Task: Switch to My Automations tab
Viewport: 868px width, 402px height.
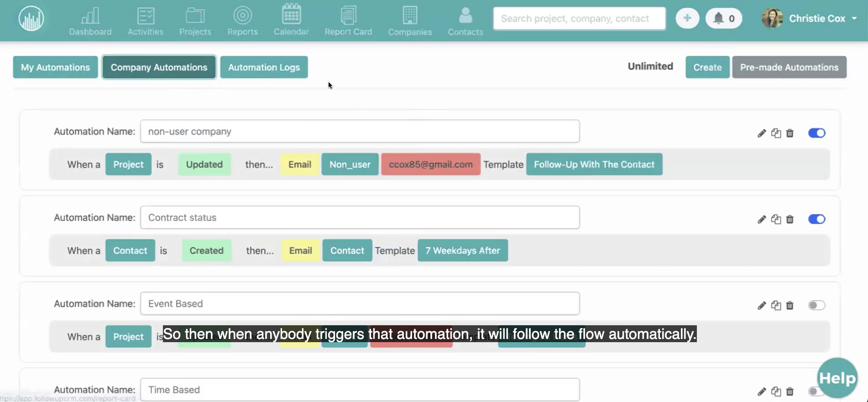Action: point(55,67)
